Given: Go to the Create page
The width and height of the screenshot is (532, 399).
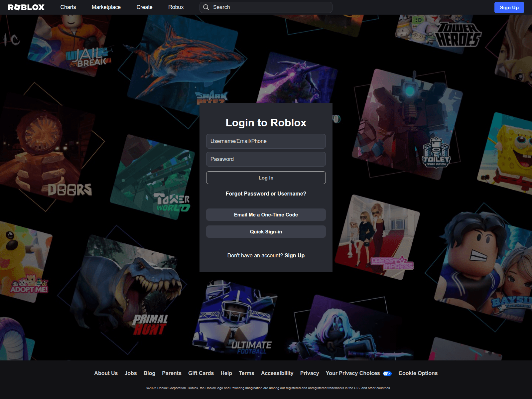Looking at the screenshot, I should [144, 7].
